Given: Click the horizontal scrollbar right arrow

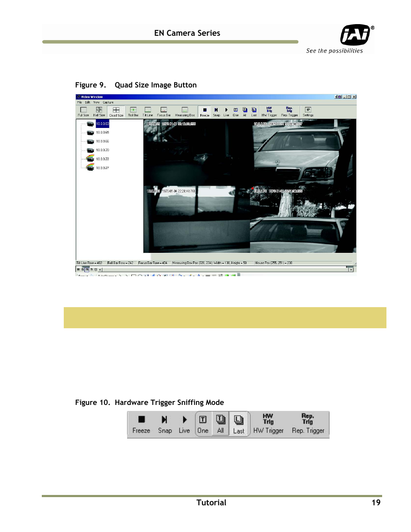Looking at the screenshot, I should pyautogui.click(x=351, y=270).
